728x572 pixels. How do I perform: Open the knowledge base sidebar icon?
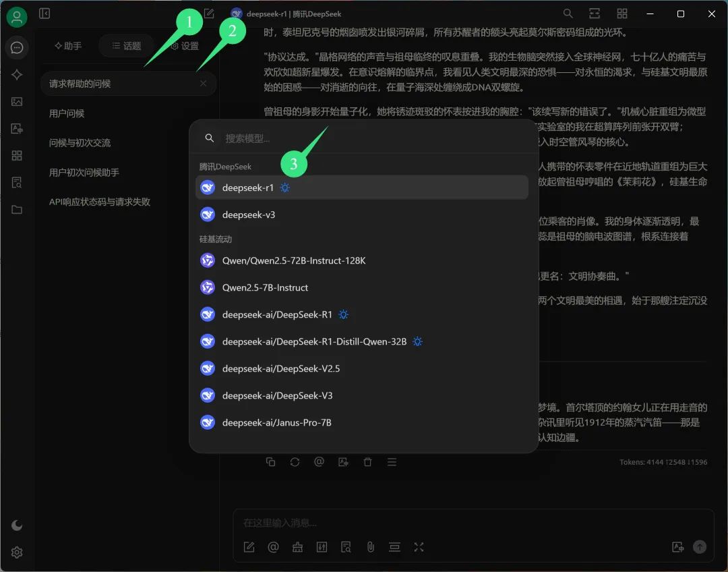(x=17, y=182)
